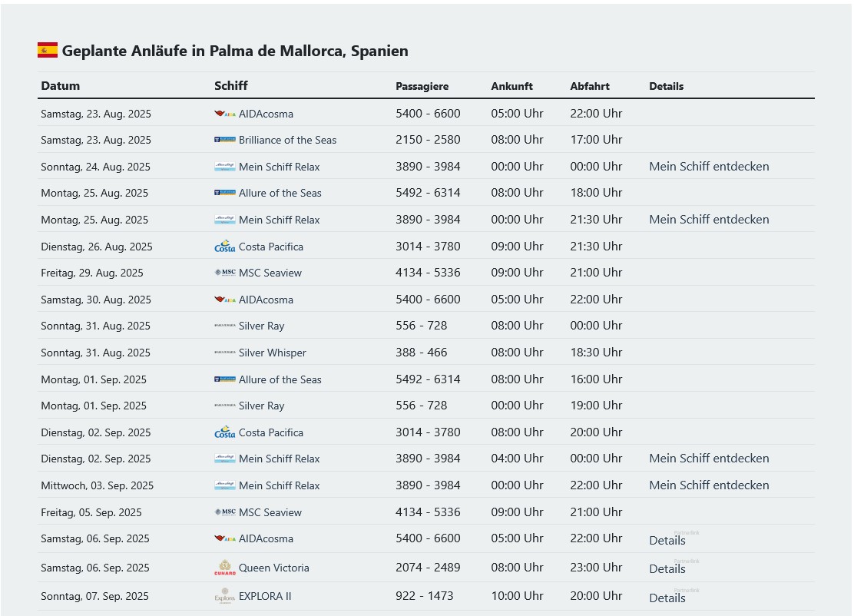Click Silversea logo on 01. Sep. Silver Ray row
The height and width of the screenshot is (616, 854).
coord(225,406)
